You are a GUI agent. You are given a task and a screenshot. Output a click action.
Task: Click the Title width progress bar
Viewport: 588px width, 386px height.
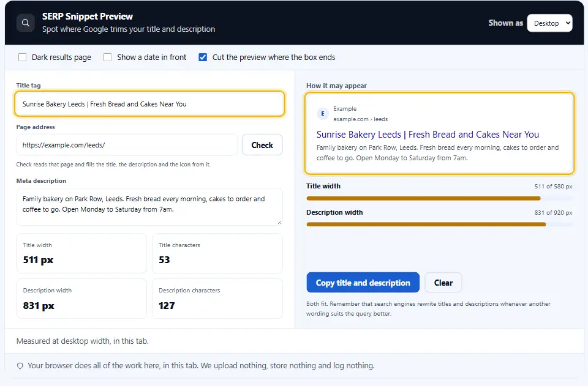[x=439, y=198]
